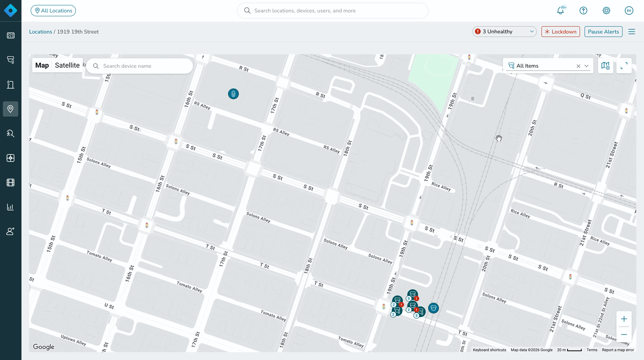
Task: Open the analytics bar chart sidebar icon
Action: tap(11, 207)
